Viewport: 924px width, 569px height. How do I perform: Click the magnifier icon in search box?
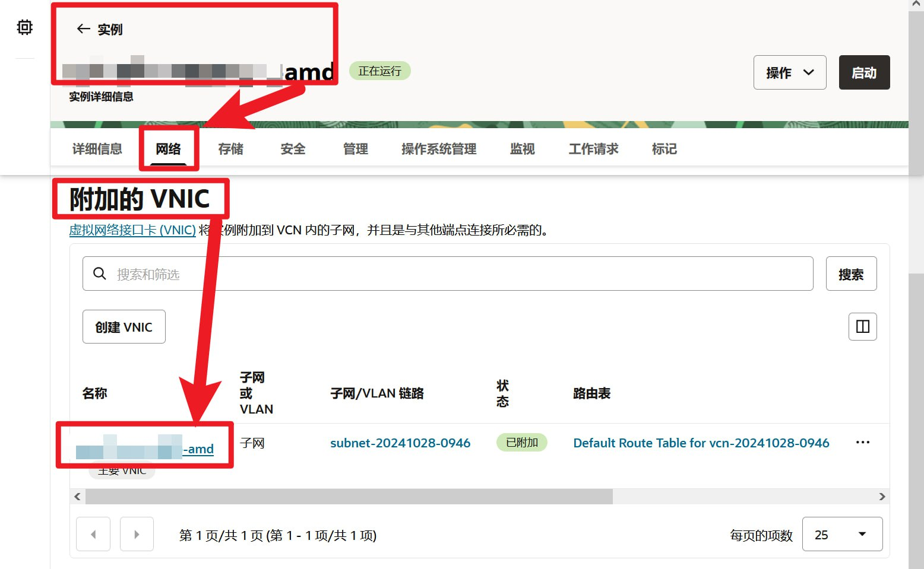click(100, 274)
